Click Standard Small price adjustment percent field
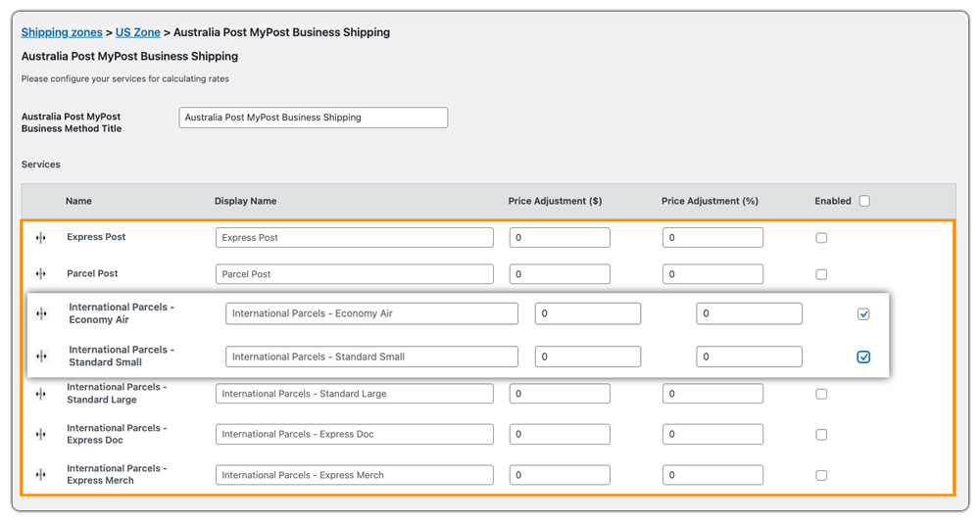This screenshot has height=522, width=980. [x=749, y=356]
